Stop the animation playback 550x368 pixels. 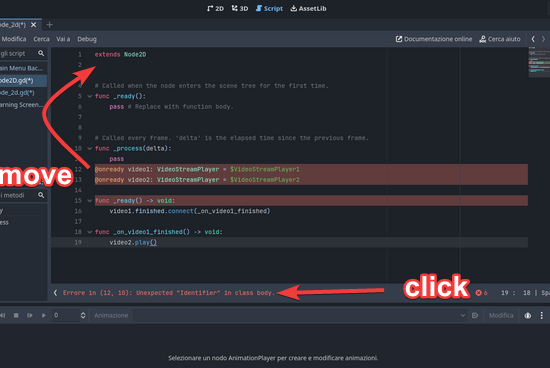(16, 315)
